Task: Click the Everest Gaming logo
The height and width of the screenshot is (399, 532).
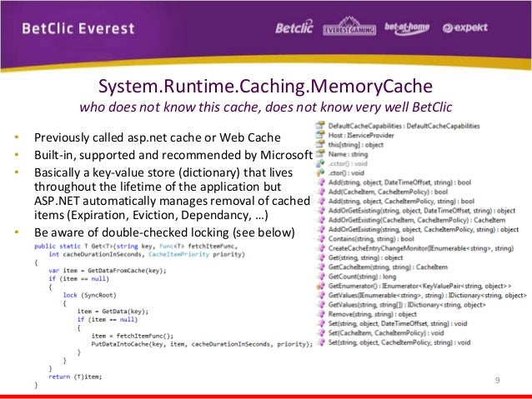Action: coord(349,27)
